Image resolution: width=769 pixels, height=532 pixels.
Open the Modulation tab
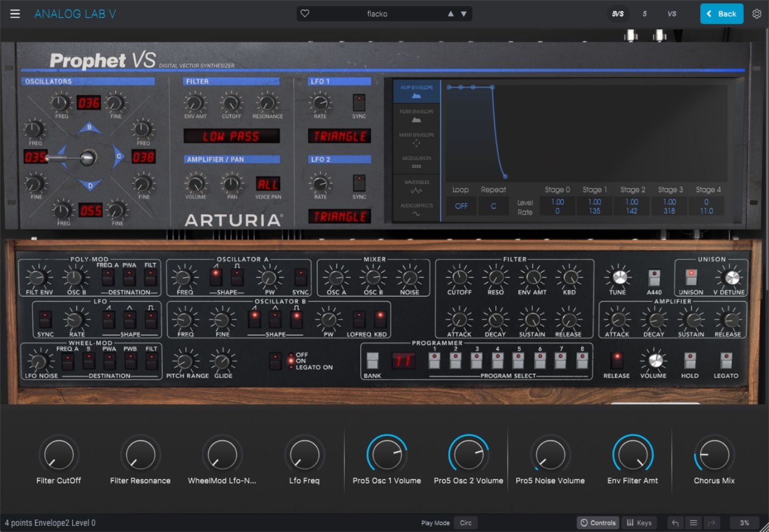pyautogui.click(x=416, y=162)
